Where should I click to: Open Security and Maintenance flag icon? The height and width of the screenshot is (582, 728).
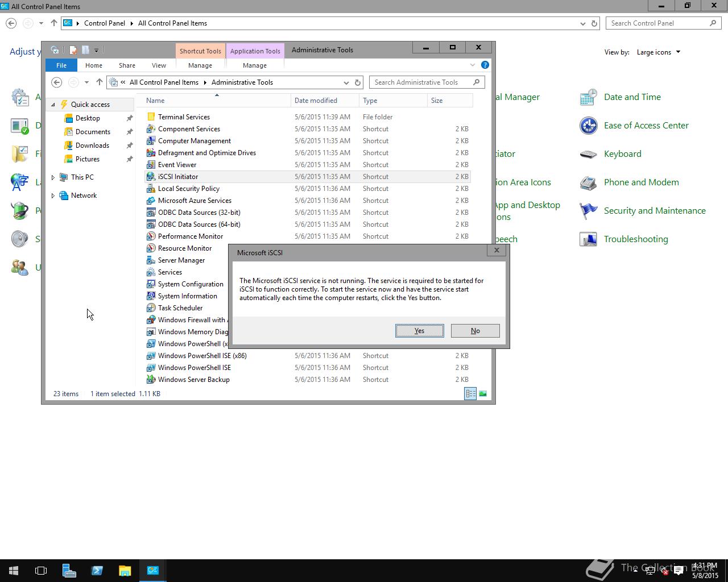588,211
